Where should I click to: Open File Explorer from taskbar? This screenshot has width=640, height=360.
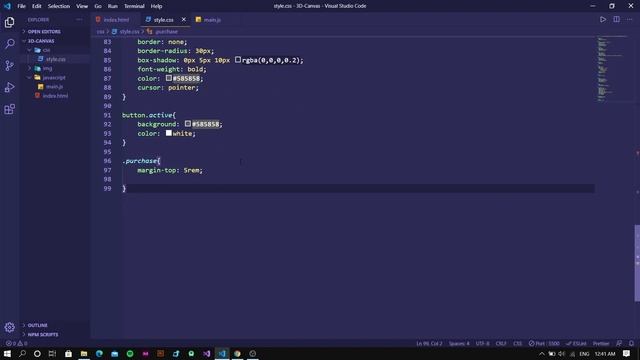(84, 353)
